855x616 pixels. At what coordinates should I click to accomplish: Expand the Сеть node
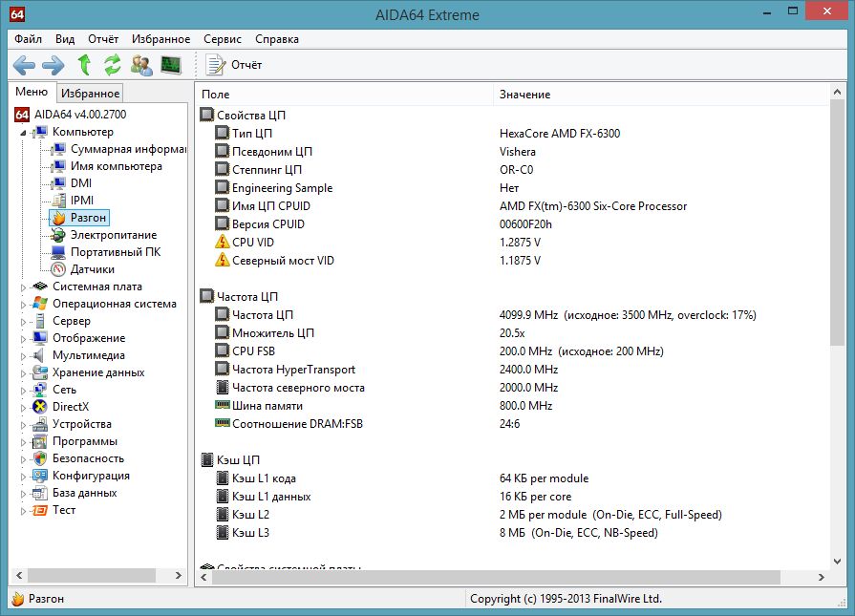click(x=23, y=391)
